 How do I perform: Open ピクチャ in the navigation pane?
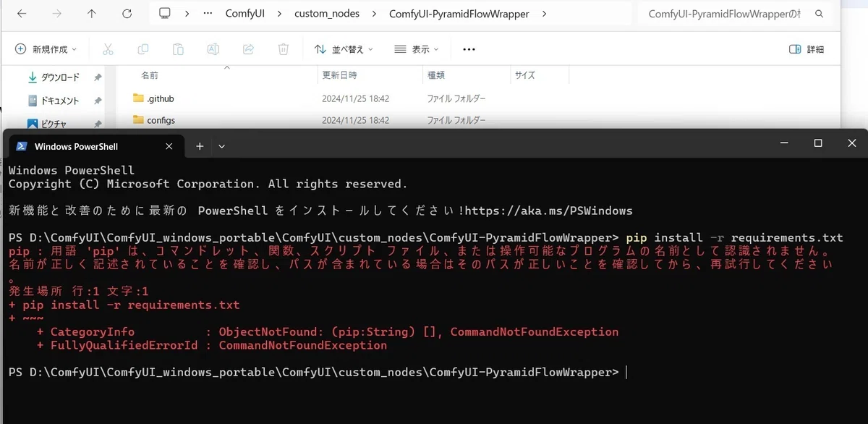pyautogui.click(x=54, y=124)
